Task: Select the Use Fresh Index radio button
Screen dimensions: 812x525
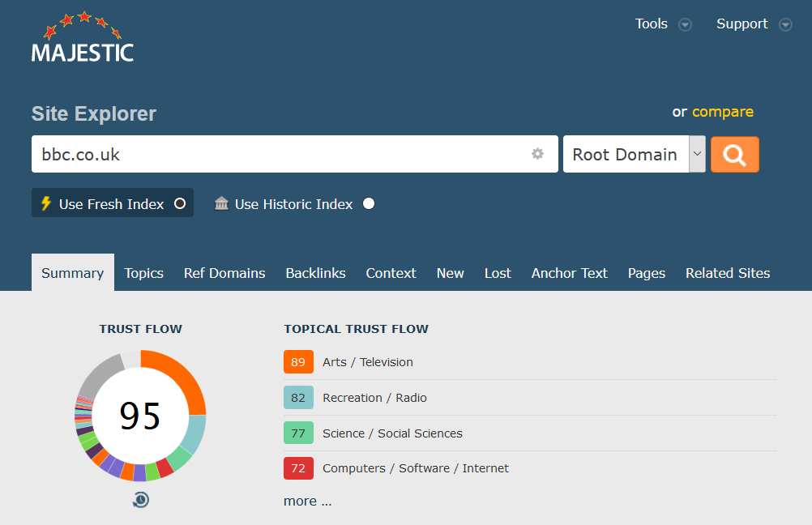Action: click(180, 203)
